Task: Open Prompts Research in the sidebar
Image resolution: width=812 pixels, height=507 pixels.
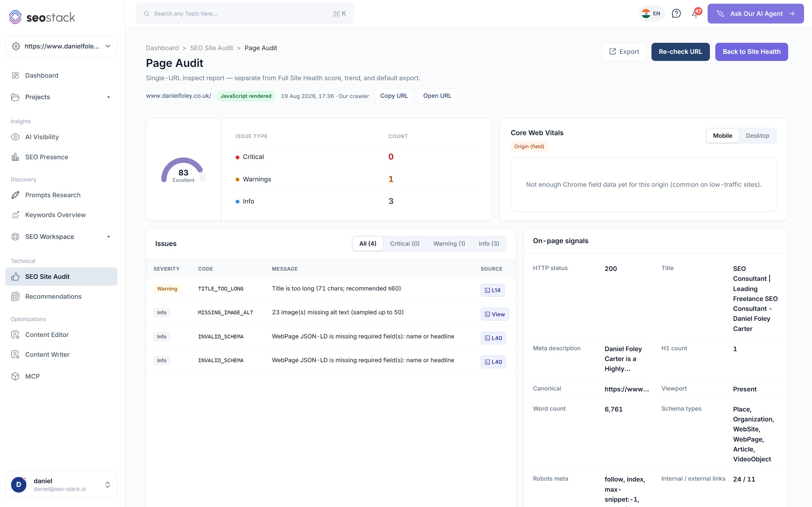Action: pos(61,195)
